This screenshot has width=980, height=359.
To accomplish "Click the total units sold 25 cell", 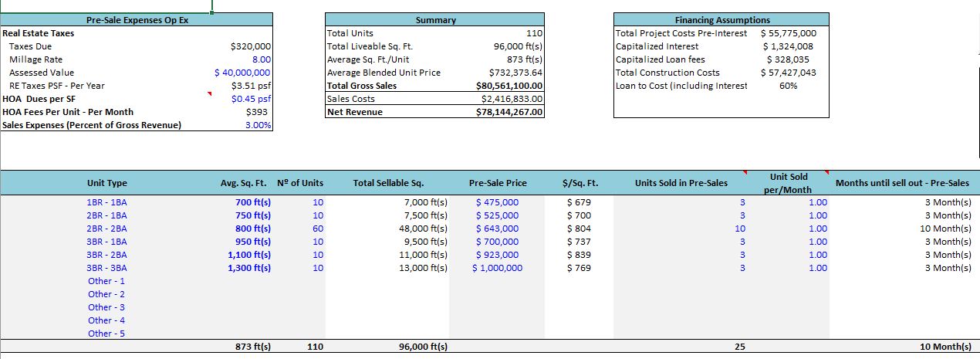I will coord(739,347).
